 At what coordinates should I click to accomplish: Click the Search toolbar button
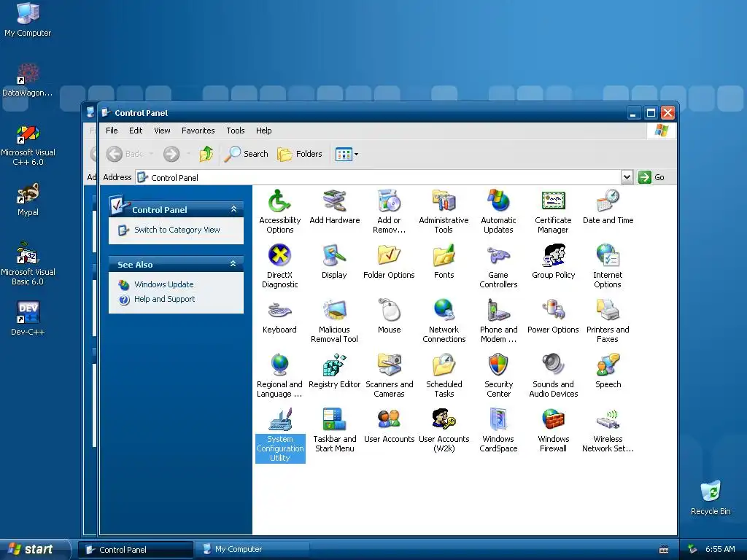247,154
